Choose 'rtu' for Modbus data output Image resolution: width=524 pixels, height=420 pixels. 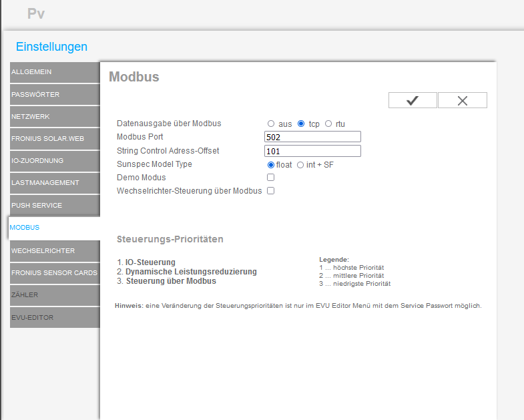click(x=328, y=124)
